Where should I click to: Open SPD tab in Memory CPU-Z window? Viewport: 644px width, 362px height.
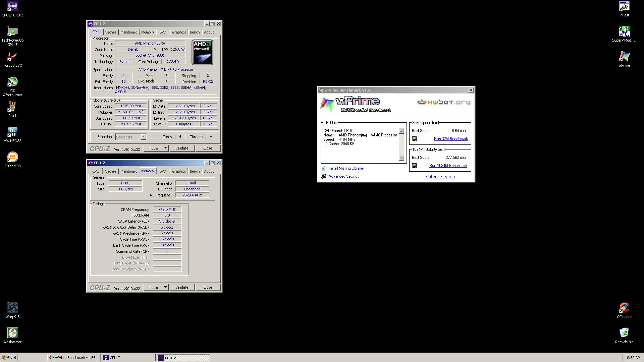click(163, 171)
